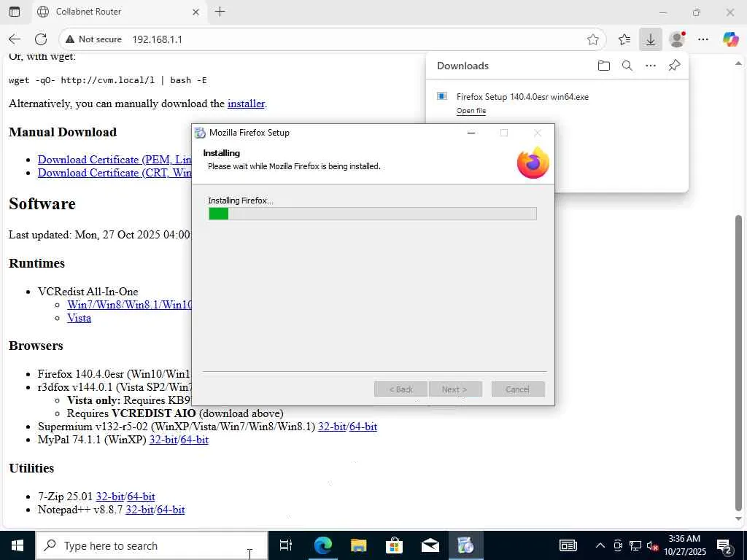
Task: Refresh the current page
Action: (41, 39)
